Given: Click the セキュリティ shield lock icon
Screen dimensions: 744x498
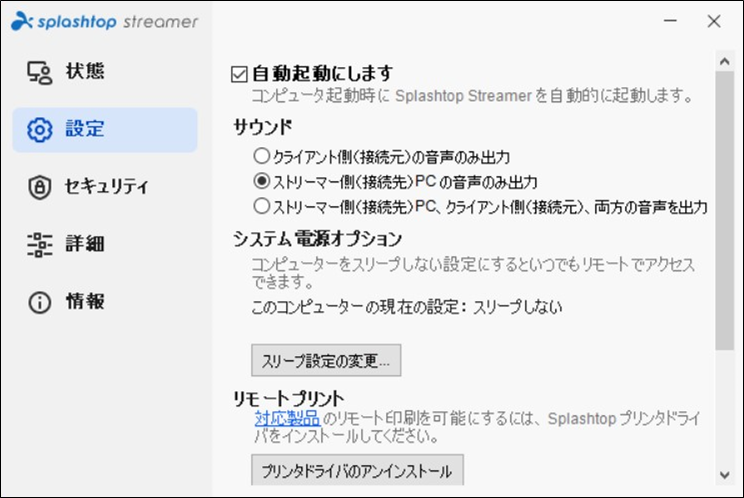Looking at the screenshot, I should [x=39, y=187].
